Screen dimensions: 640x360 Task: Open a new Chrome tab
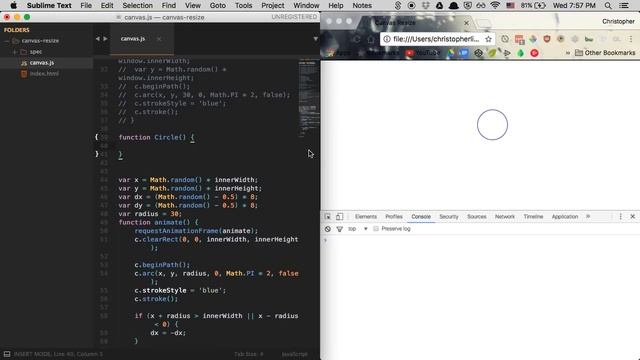pos(483,23)
